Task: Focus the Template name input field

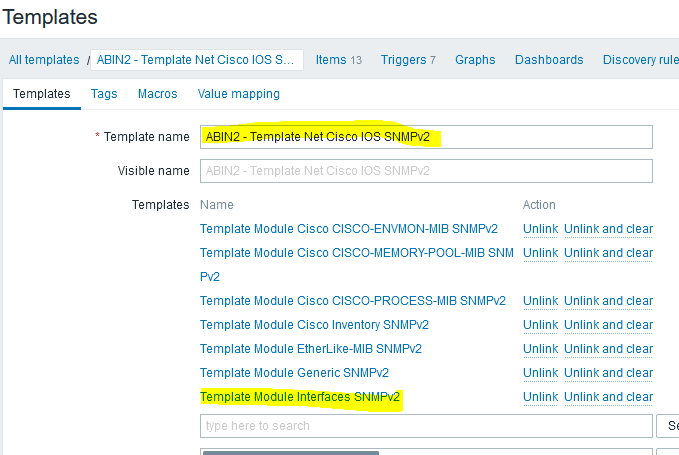Action: click(426, 137)
